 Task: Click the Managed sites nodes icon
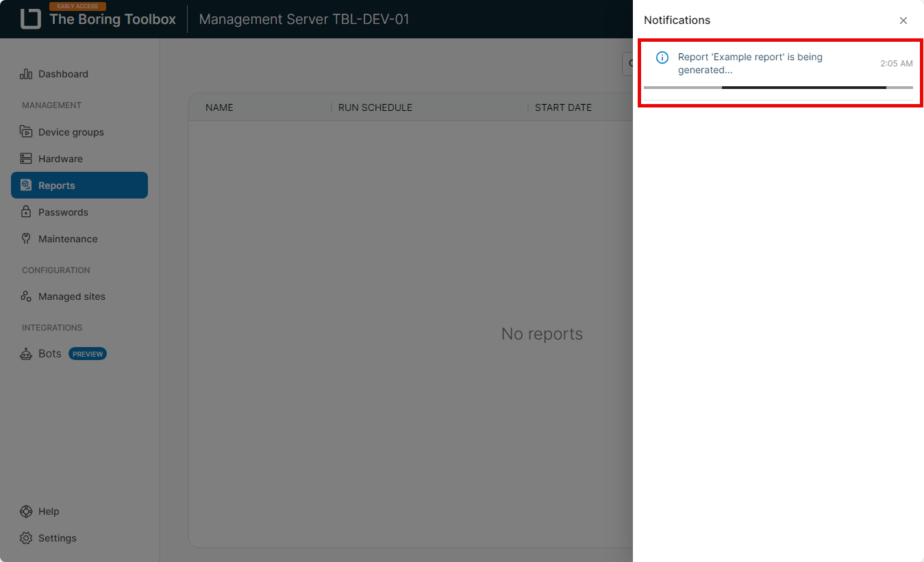tap(26, 296)
